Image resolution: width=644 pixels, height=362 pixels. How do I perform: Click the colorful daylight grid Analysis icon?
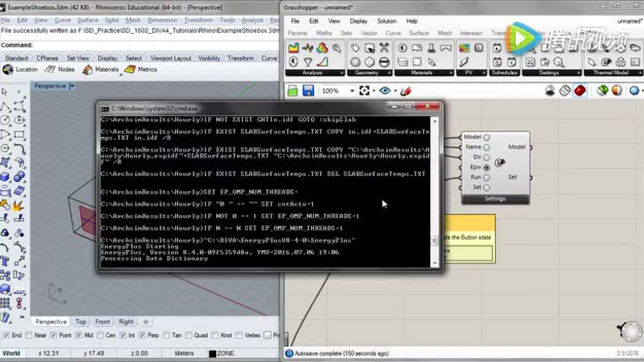click(x=293, y=48)
